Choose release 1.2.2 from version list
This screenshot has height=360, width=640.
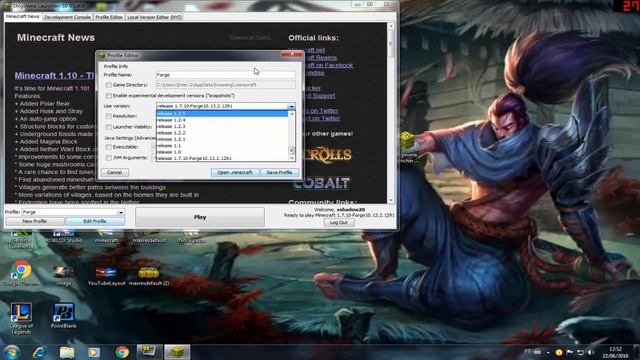pyautogui.click(x=222, y=133)
